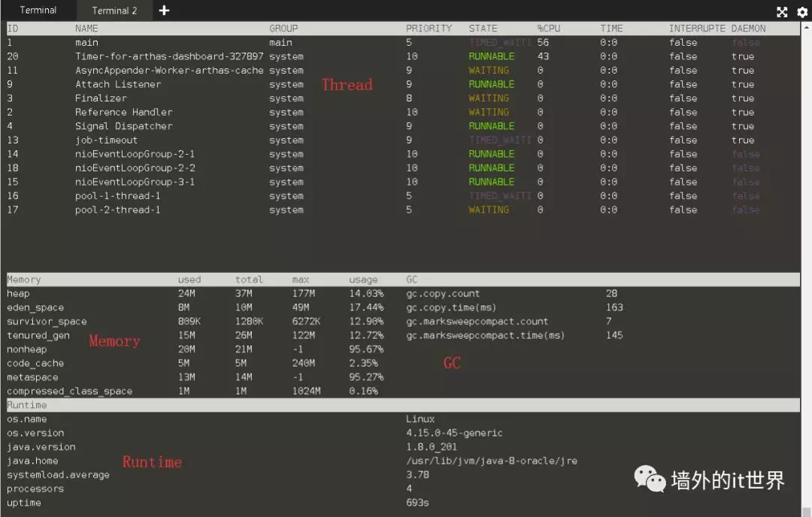Click the DAEMON column header
Viewport: 812px width, 517px height.
[748, 29]
